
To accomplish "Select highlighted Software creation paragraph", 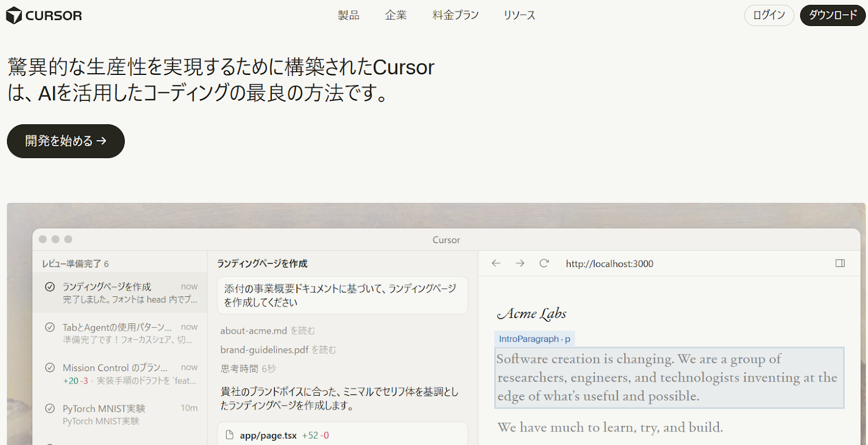I will tap(669, 378).
